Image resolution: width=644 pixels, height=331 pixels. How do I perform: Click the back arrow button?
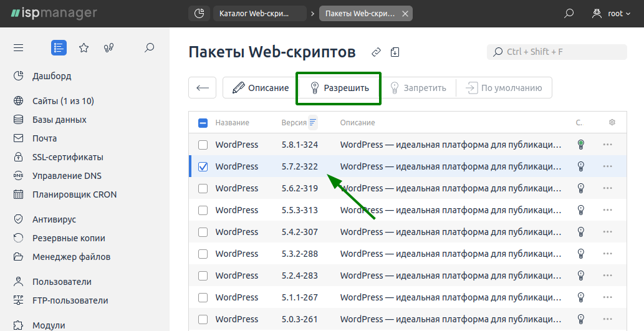pos(203,88)
